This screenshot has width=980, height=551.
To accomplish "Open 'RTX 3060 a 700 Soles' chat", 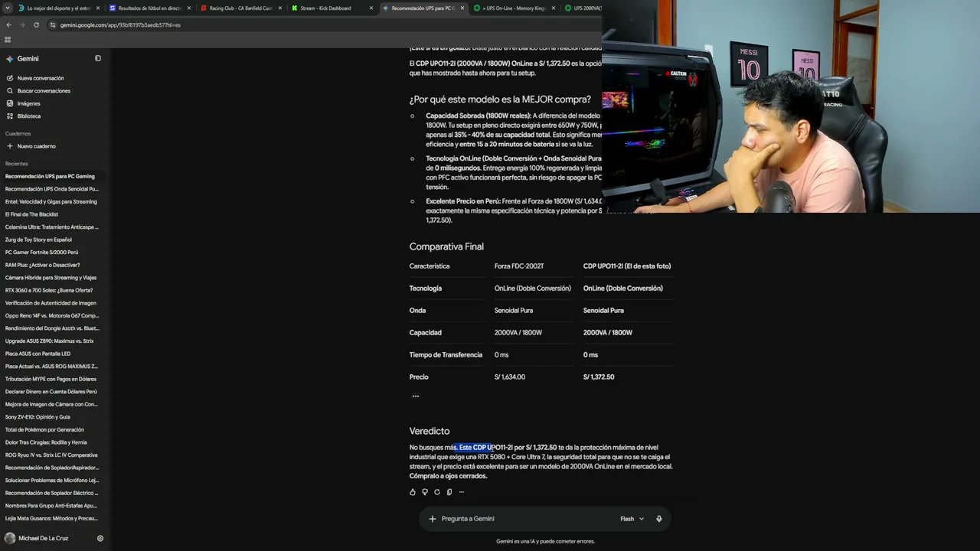I will tap(49, 290).
